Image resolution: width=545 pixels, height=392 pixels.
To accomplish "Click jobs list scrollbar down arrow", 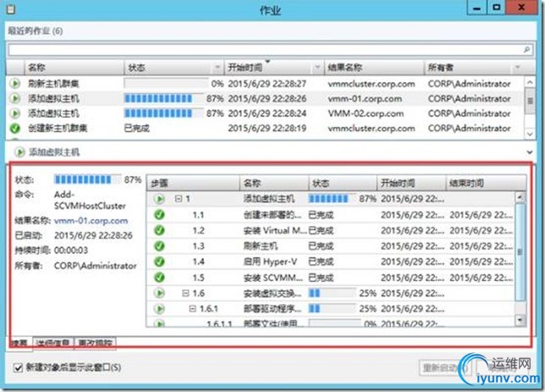I will point(530,134).
